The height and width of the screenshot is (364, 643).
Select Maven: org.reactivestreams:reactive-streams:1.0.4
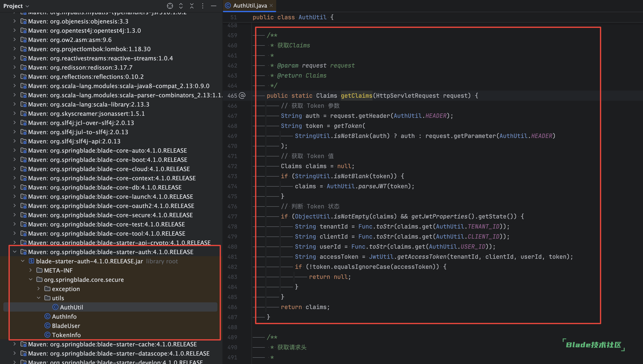(100, 58)
